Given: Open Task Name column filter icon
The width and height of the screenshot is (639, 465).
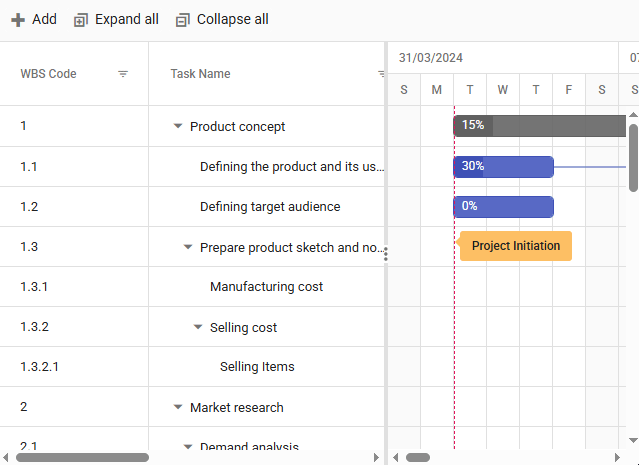Looking at the screenshot, I should click(x=380, y=74).
